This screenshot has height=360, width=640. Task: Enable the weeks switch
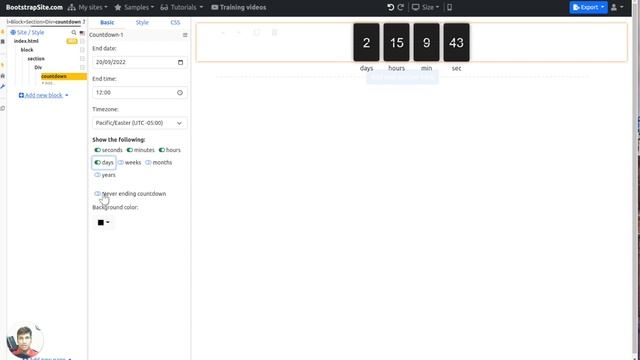tap(121, 162)
